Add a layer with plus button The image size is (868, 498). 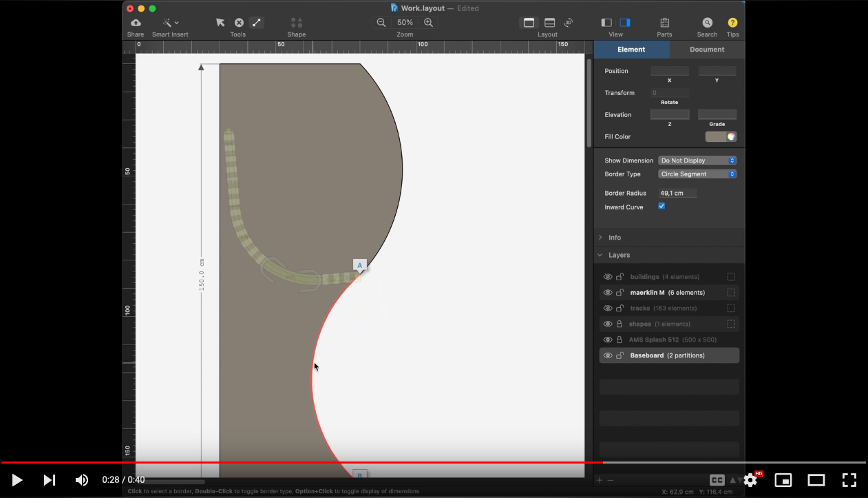click(600, 480)
